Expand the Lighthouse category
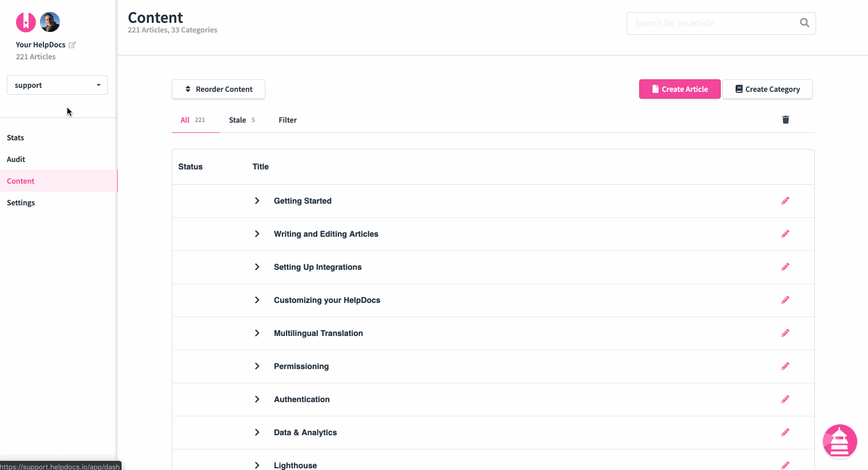 click(257, 465)
